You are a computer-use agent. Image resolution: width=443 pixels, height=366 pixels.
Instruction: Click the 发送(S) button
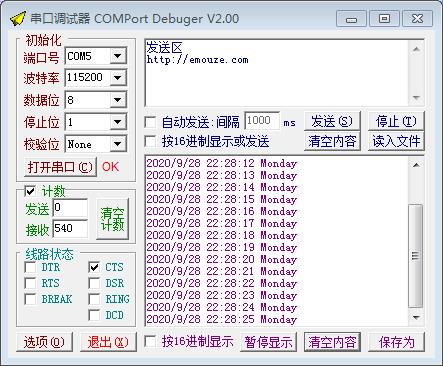332,121
